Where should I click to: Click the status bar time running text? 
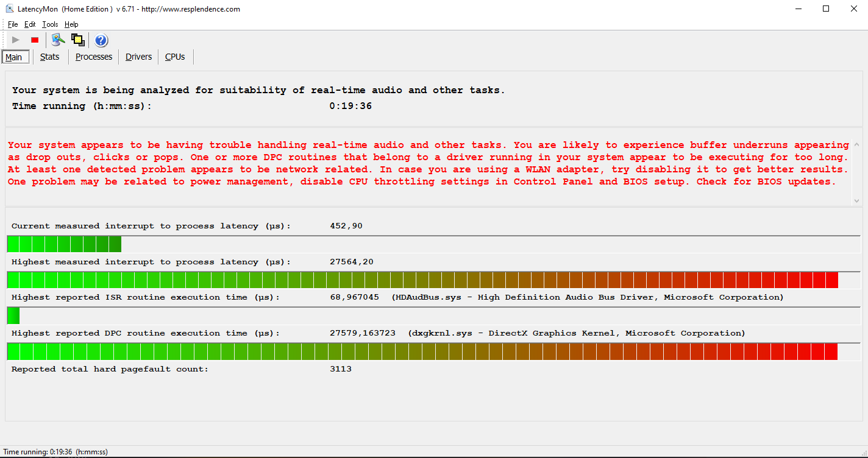click(55, 452)
